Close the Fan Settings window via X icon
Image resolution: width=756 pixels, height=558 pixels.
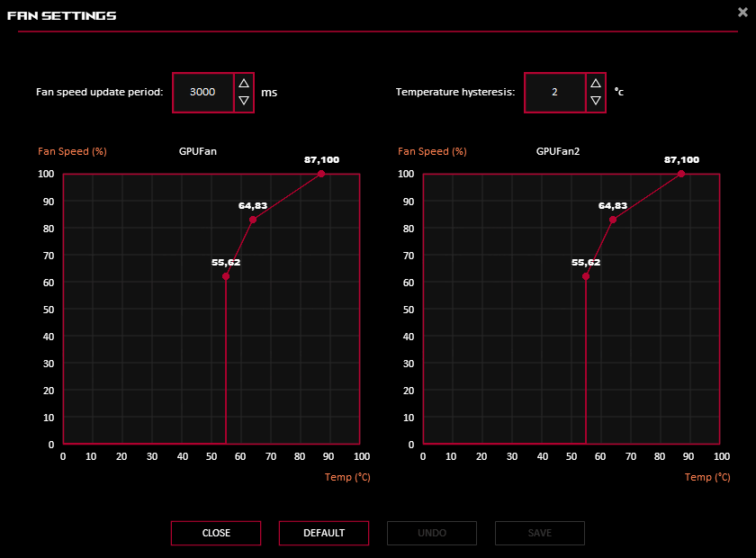click(742, 12)
